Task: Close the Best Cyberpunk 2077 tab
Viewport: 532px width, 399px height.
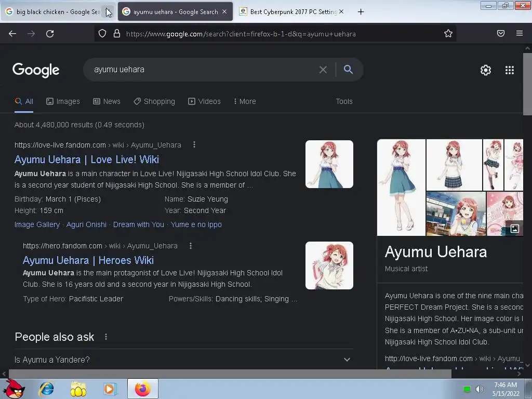Action: (x=341, y=11)
